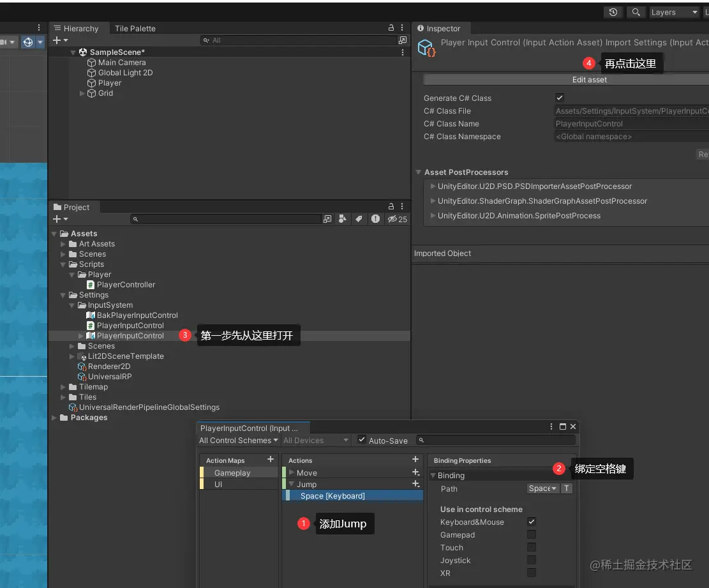
Task: Click the Search by Type icon
Action: point(343,219)
